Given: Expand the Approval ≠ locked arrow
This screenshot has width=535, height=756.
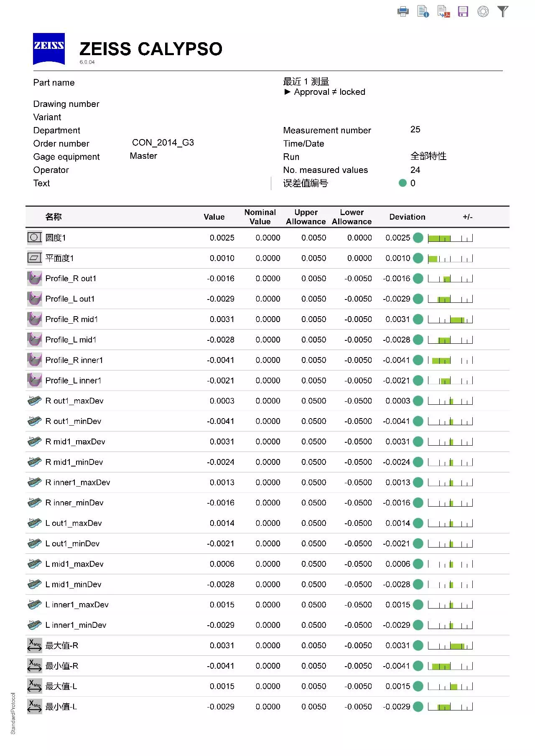Looking at the screenshot, I should coord(287,92).
